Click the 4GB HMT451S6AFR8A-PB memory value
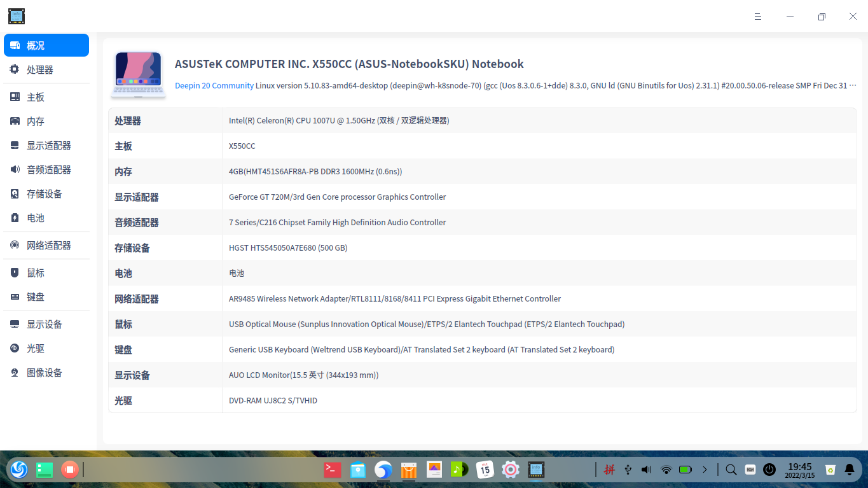 [x=315, y=171]
